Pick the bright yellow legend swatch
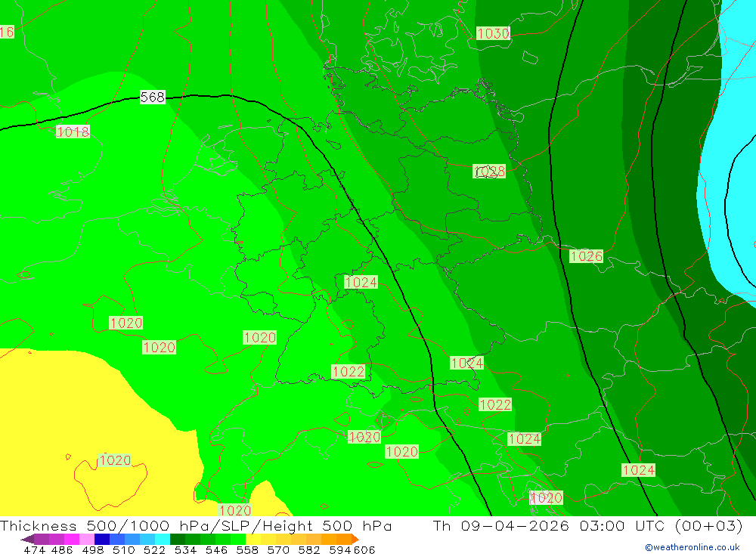The image size is (756, 554). click(x=253, y=539)
